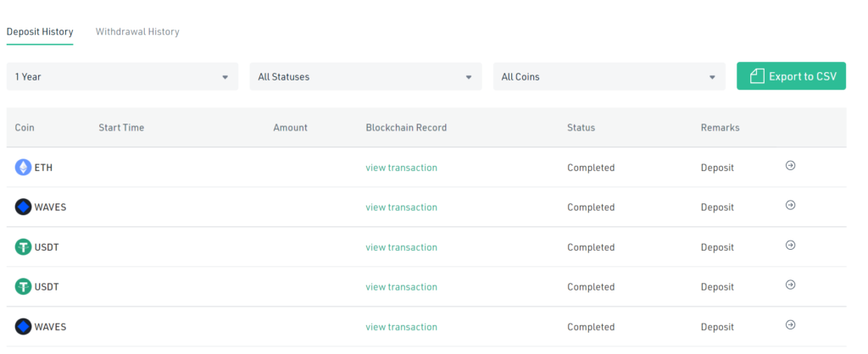Screen dimensions: 868x354
Task: Click the Amount column header
Action: 290,128
